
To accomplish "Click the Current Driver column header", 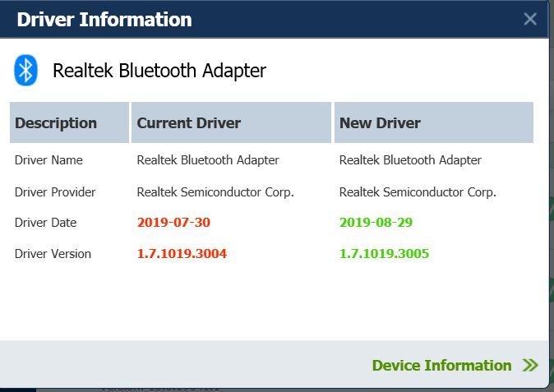I will [231, 122].
